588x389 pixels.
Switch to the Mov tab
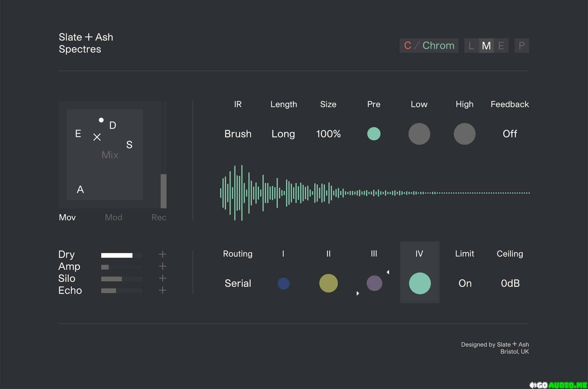tap(67, 217)
